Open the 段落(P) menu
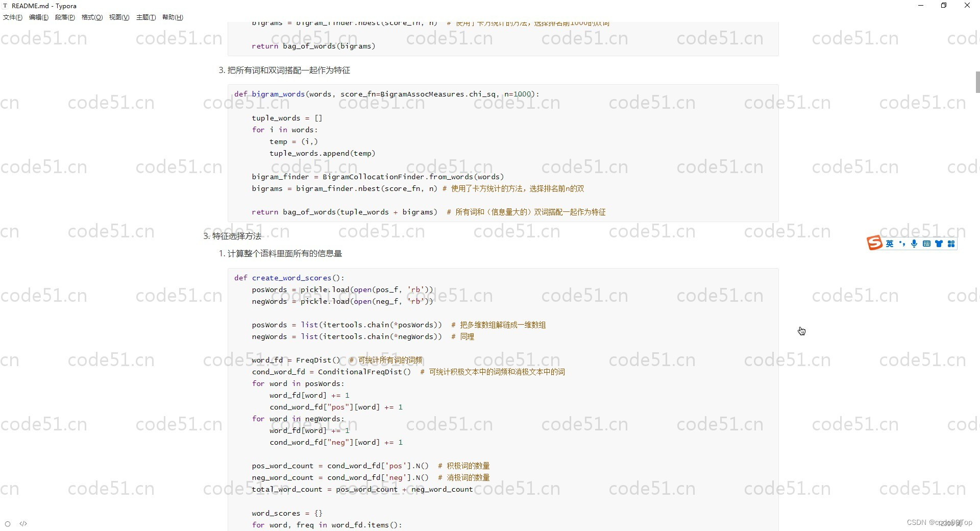The height and width of the screenshot is (531, 980). 65,17
